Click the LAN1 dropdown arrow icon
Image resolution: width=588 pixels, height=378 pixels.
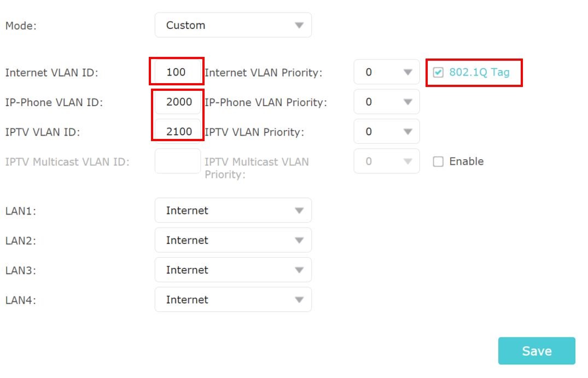[x=299, y=210]
